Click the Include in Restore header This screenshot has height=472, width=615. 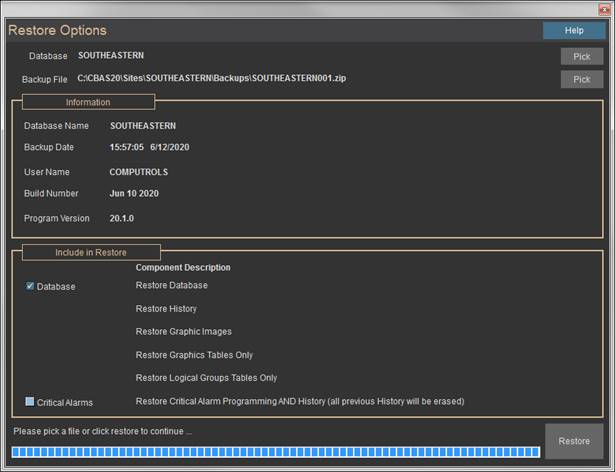(90, 251)
